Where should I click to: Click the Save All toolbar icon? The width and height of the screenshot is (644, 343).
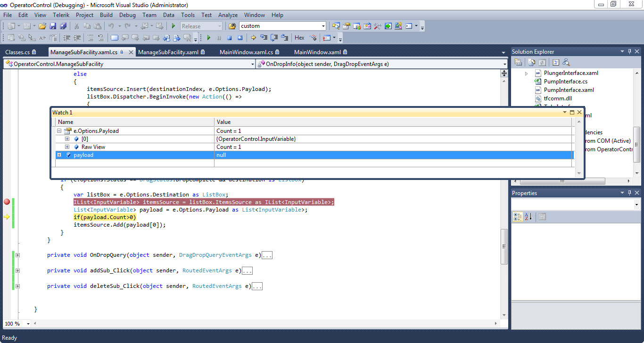coord(63,26)
